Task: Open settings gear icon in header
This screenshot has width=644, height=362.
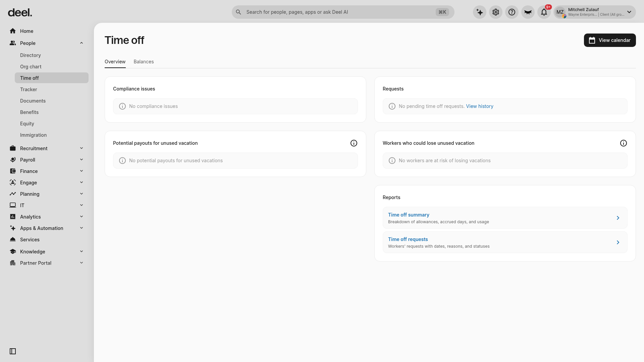Action: [496, 12]
